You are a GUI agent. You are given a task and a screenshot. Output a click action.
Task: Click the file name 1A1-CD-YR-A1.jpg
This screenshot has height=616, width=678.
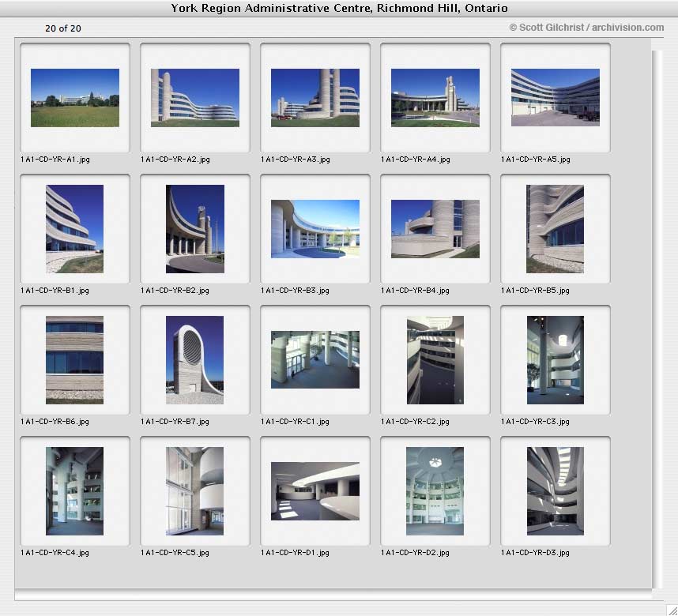pyautogui.click(x=55, y=160)
